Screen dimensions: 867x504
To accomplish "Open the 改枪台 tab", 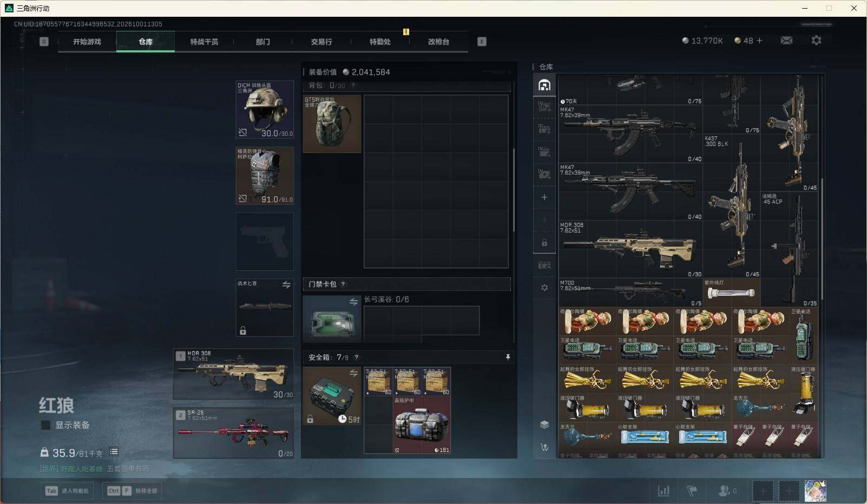I will point(438,42).
